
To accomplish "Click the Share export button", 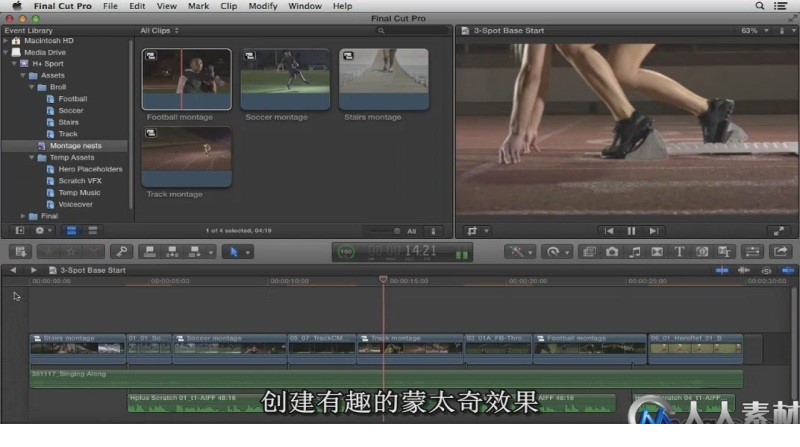I will [781, 252].
